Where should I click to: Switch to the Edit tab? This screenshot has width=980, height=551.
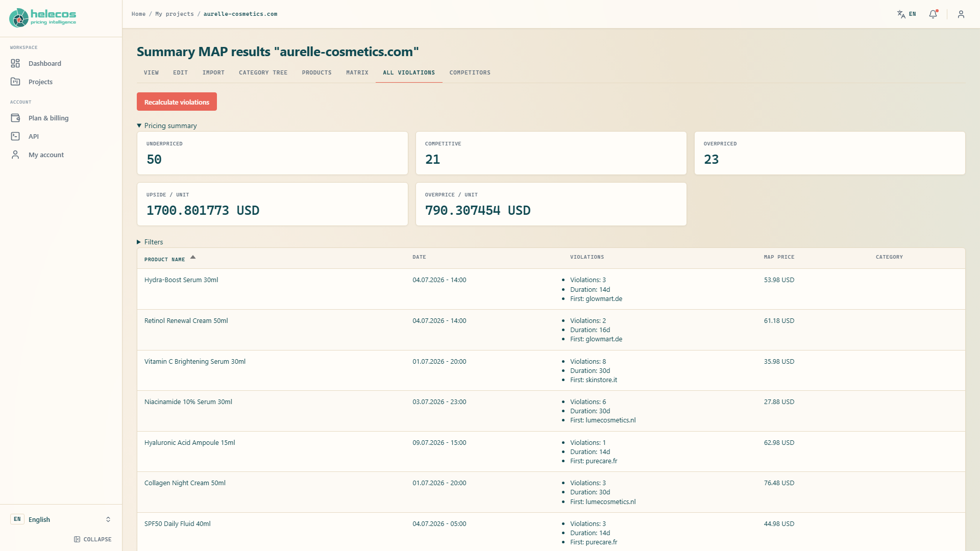point(181,72)
